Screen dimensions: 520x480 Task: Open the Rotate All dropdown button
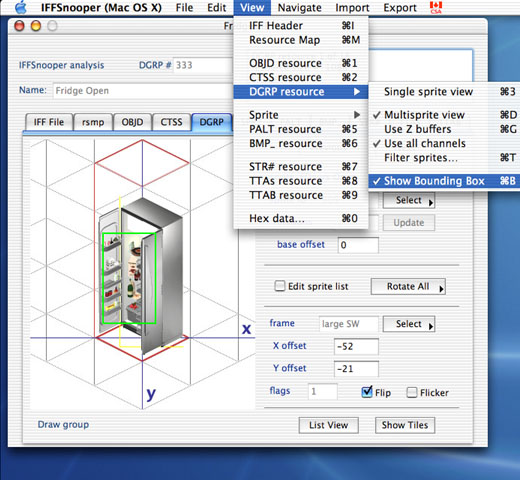(x=408, y=287)
